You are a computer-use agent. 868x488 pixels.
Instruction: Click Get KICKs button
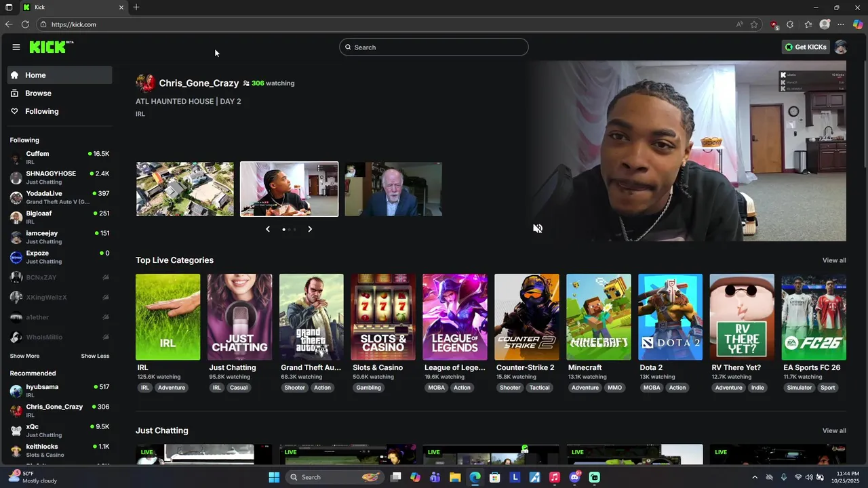click(806, 47)
